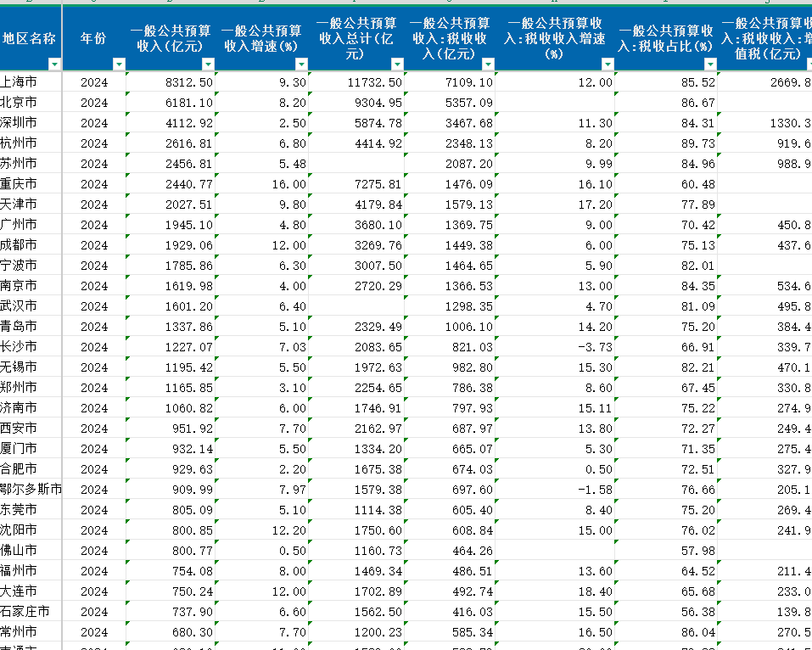
Task: Open filter dropdown for 一般公共预算收入总计(亿元) column
Action: (397, 64)
